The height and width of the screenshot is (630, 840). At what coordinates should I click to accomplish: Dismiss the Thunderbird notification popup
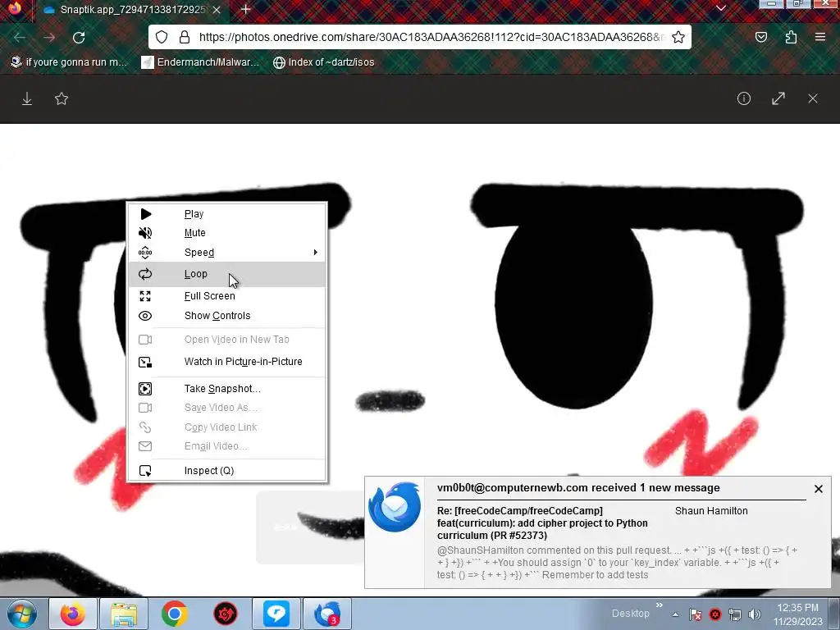tap(818, 489)
